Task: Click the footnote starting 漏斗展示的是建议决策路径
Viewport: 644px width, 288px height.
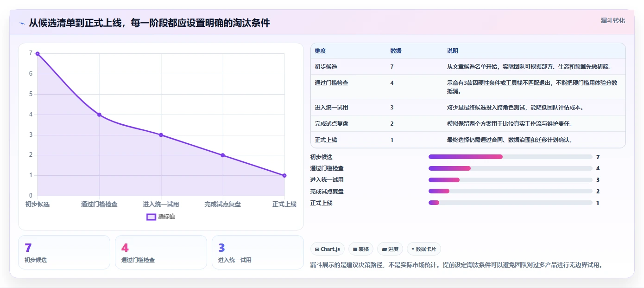Action: (x=456, y=265)
